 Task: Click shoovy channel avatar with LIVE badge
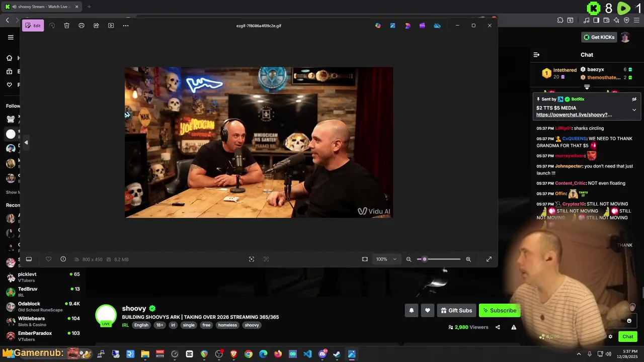pos(106,315)
